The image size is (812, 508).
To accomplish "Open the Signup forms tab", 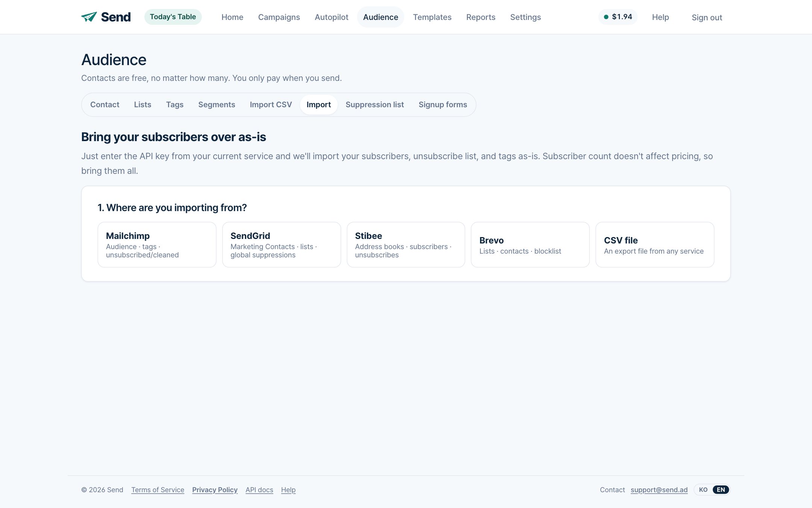I will coord(443,105).
